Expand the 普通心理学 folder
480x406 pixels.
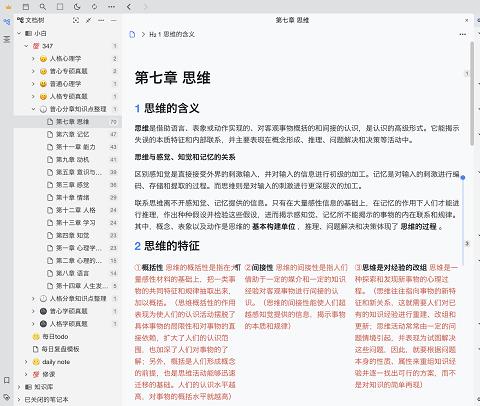[x=33, y=84]
